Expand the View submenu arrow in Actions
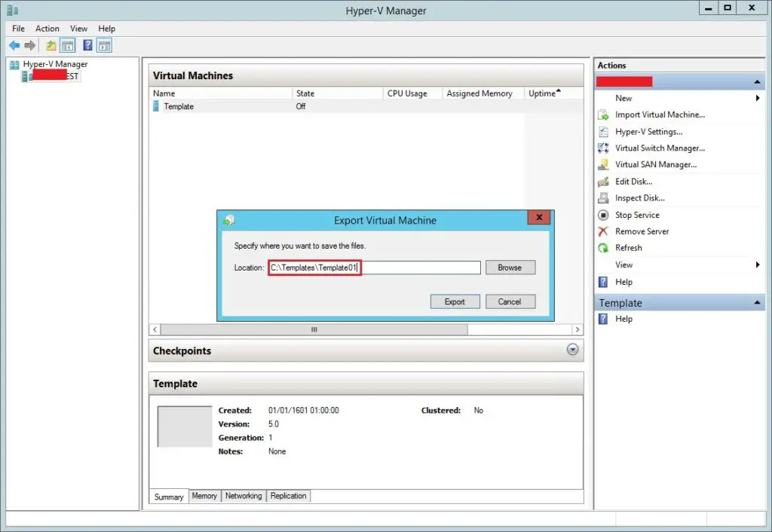 click(x=757, y=264)
